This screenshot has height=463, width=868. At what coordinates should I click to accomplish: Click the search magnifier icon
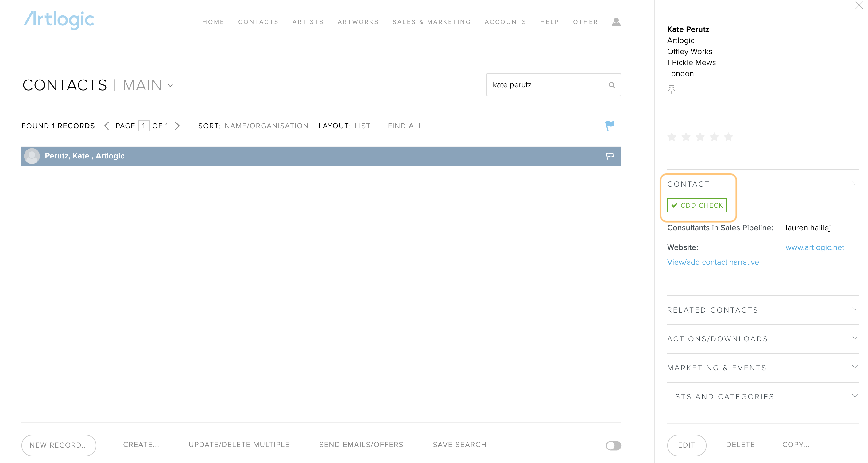(612, 85)
